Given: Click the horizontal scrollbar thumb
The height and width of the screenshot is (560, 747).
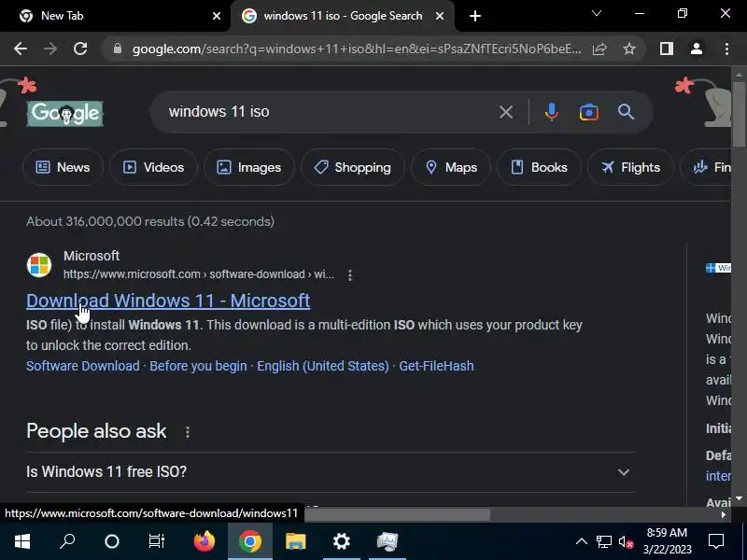Looking at the screenshot, I should pos(398,514).
